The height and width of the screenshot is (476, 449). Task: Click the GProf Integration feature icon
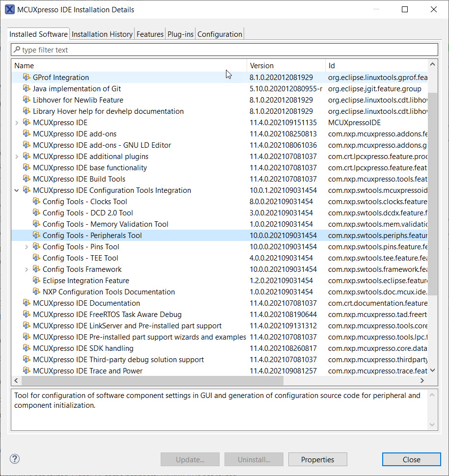[x=27, y=77]
